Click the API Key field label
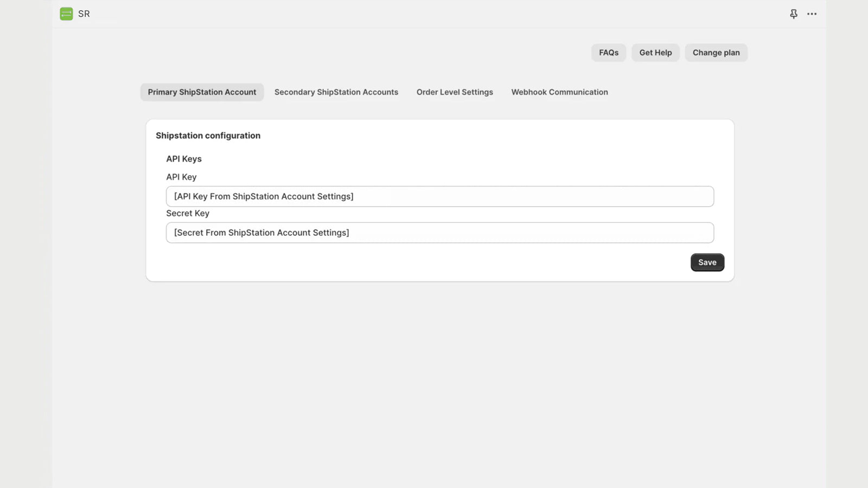The image size is (868, 488). 181,177
